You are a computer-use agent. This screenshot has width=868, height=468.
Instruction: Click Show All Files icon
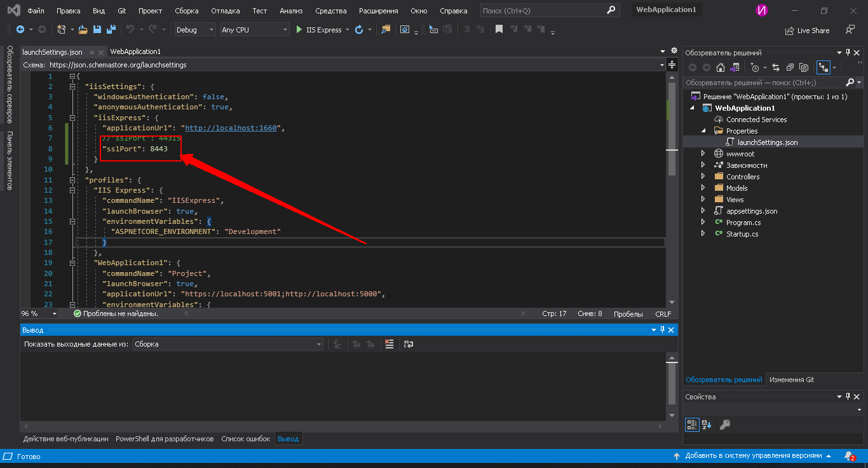click(x=804, y=67)
